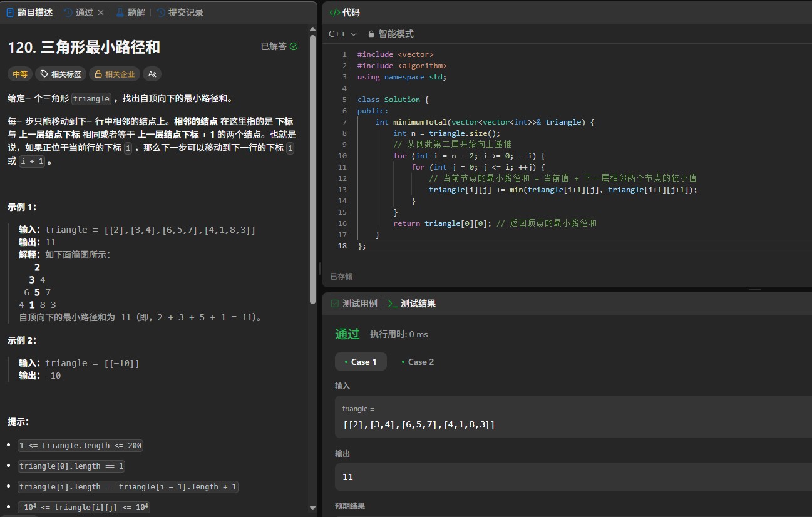Click the lock icon beside 智能模式
The image size is (812, 517).
click(371, 34)
